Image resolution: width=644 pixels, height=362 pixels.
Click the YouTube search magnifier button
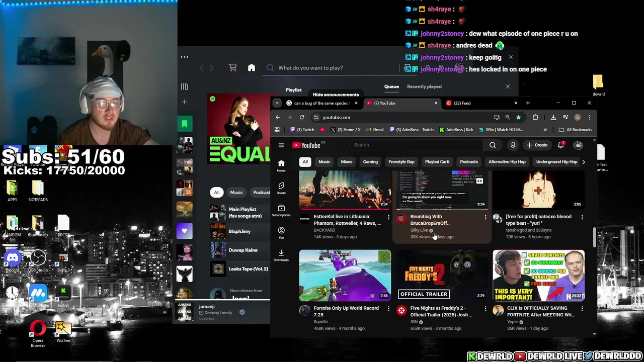coord(493,145)
